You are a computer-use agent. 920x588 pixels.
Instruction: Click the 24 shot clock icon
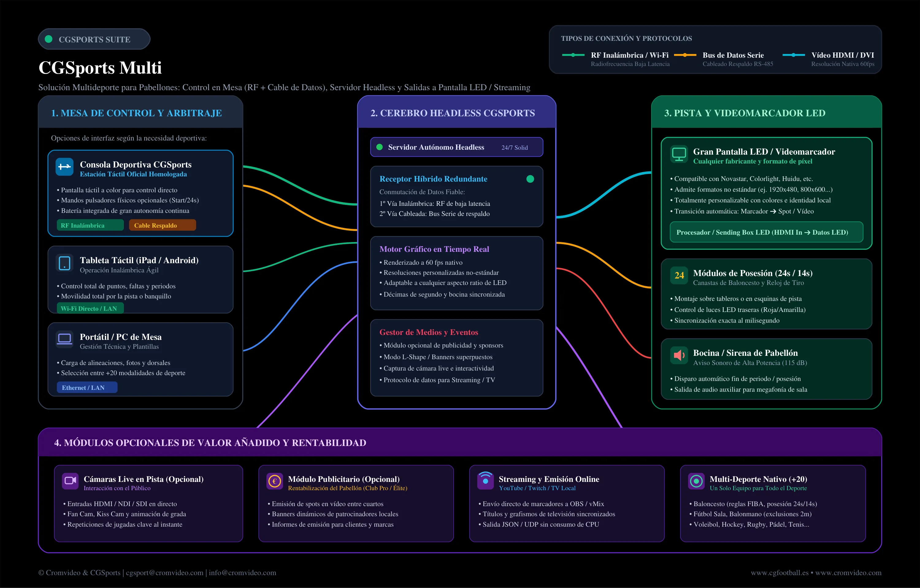pos(679,275)
